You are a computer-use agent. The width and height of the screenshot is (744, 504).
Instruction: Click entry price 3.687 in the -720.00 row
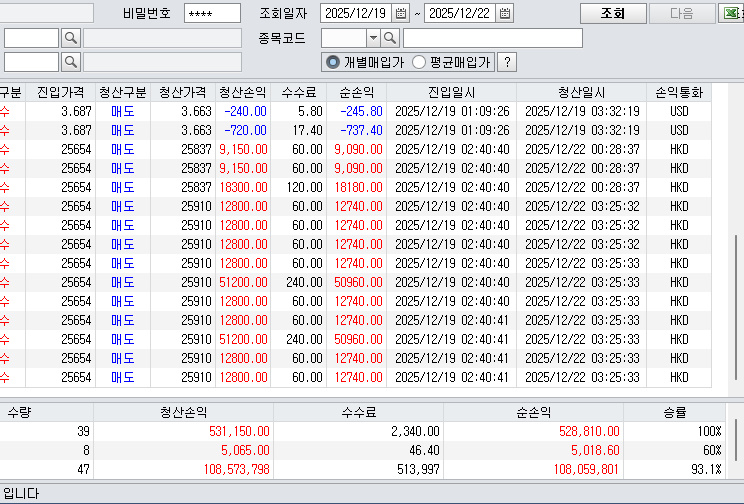pos(61,131)
